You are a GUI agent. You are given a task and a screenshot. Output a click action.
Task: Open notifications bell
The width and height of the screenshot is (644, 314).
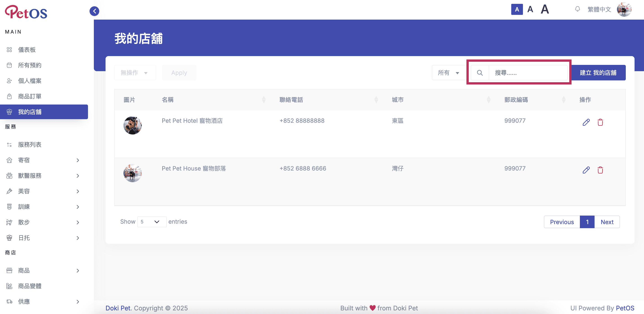(x=577, y=9)
